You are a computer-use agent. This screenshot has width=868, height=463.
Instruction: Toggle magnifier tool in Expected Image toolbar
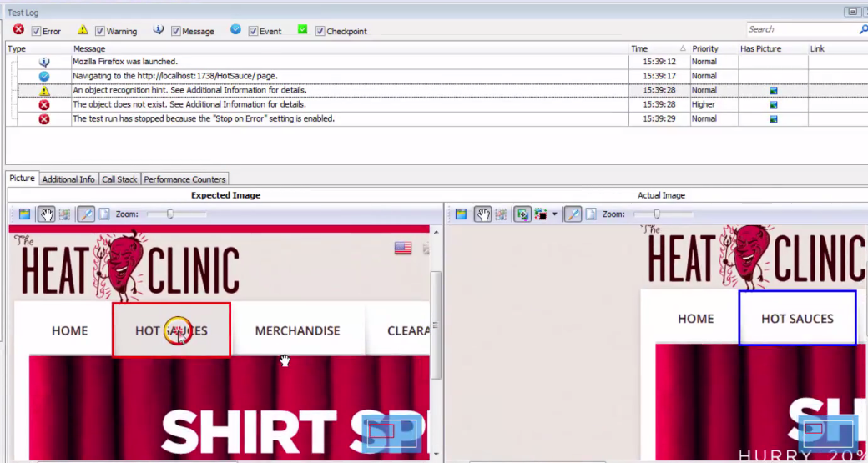coord(86,214)
